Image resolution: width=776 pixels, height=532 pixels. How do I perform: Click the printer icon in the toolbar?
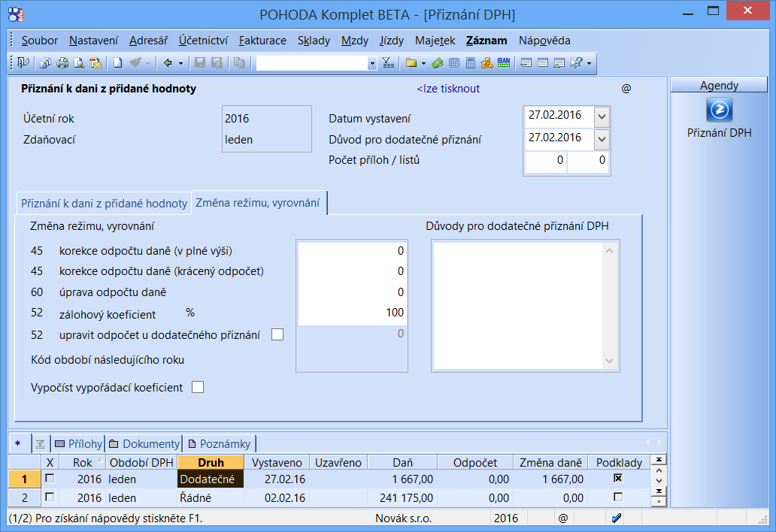pyautogui.click(x=62, y=63)
